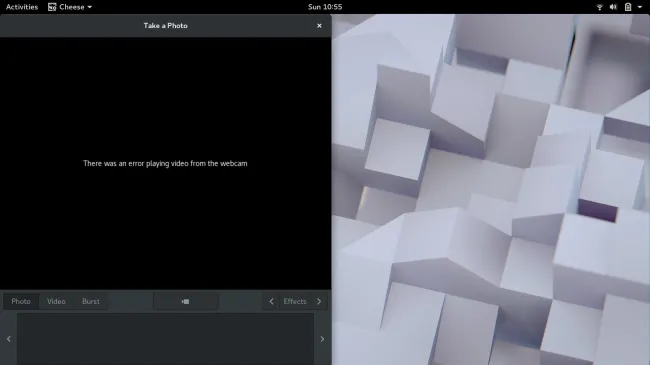Close the Take a Photo window
This screenshot has width=650, height=365.
click(x=319, y=26)
